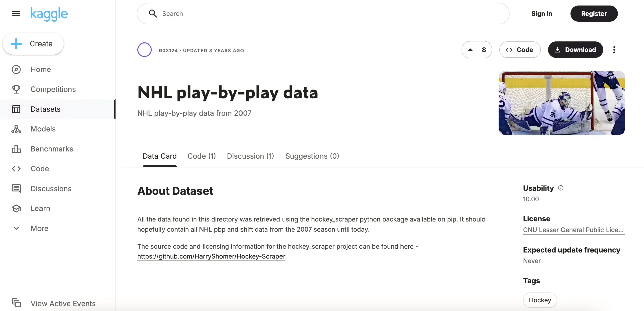Select Benchmarks in the sidebar
Image resolution: width=644 pixels, height=311 pixels.
click(x=58, y=149)
